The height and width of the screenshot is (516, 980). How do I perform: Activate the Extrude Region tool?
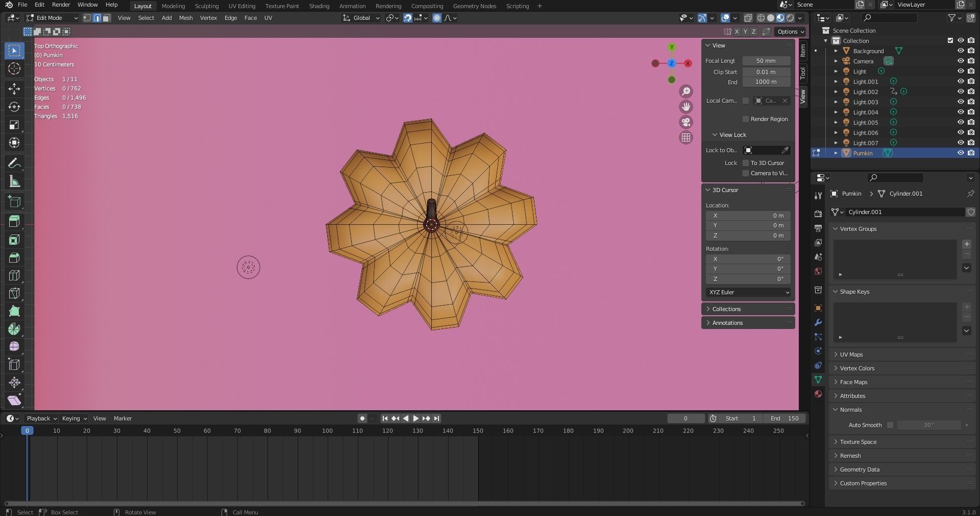pos(14,221)
